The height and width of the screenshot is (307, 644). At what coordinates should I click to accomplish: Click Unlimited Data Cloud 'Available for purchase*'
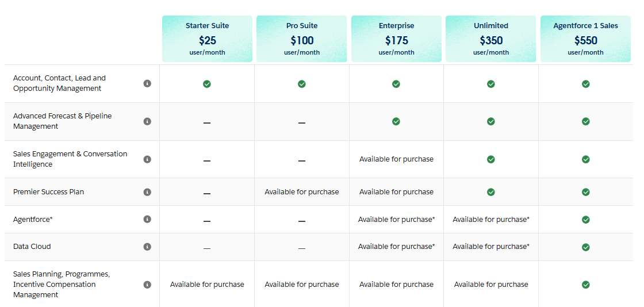(491, 247)
